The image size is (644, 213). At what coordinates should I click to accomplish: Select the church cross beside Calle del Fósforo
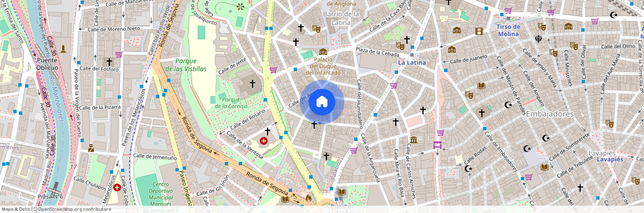(x=109, y=62)
